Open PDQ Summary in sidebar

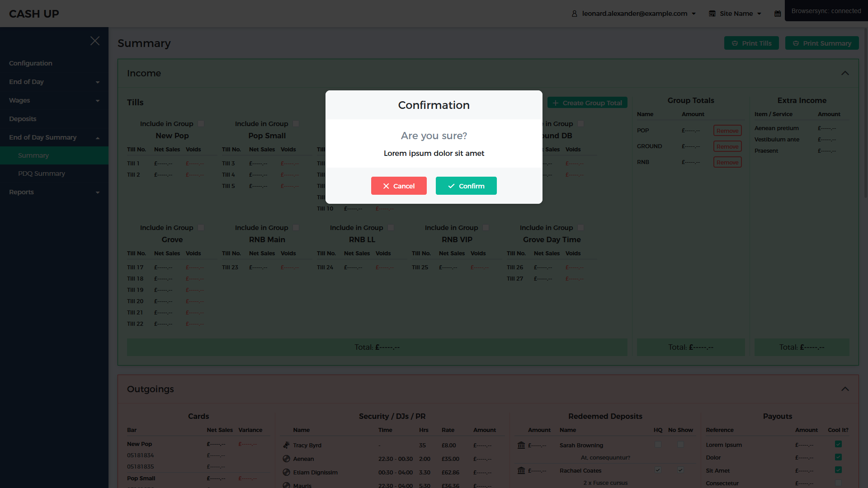(42, 174)
